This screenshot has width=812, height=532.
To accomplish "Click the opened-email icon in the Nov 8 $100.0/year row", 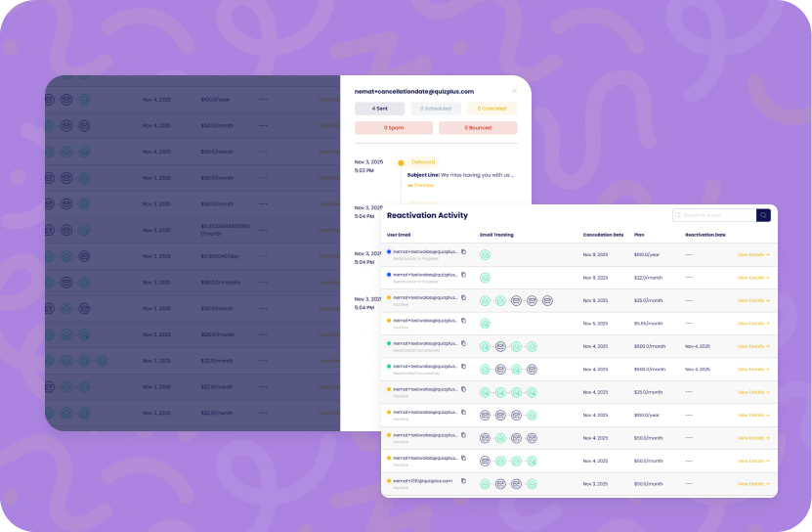I will (x=485, y=254).
